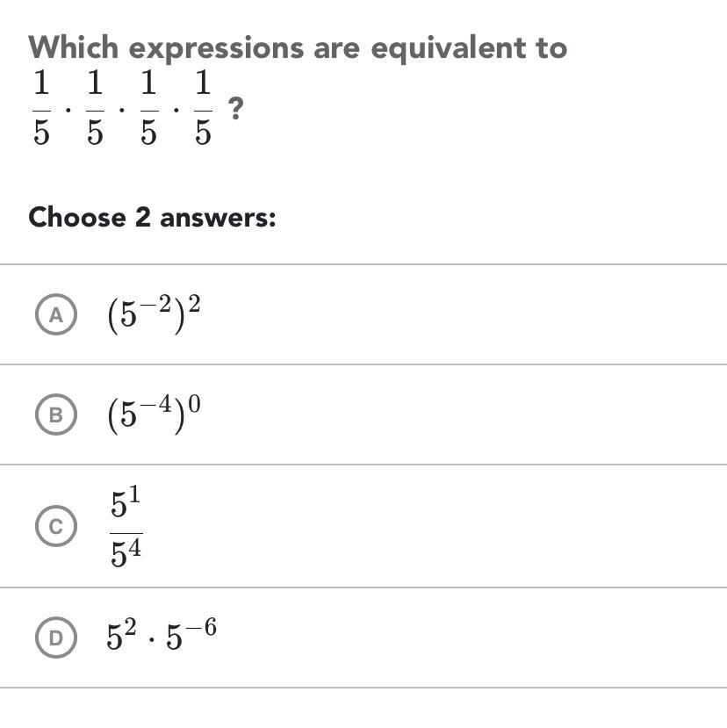Pick the fraction 5^1 over 5^4
Viewport: 727px width, 728px height.
coord(126,525)
